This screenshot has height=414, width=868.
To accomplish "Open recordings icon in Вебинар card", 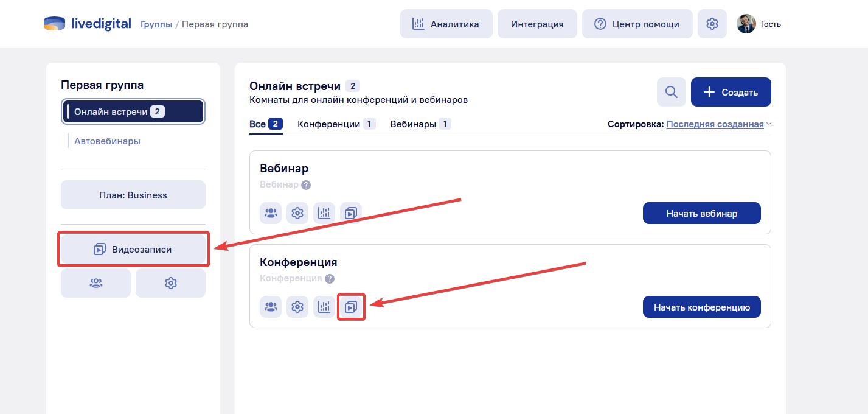I will click(351, 213).
